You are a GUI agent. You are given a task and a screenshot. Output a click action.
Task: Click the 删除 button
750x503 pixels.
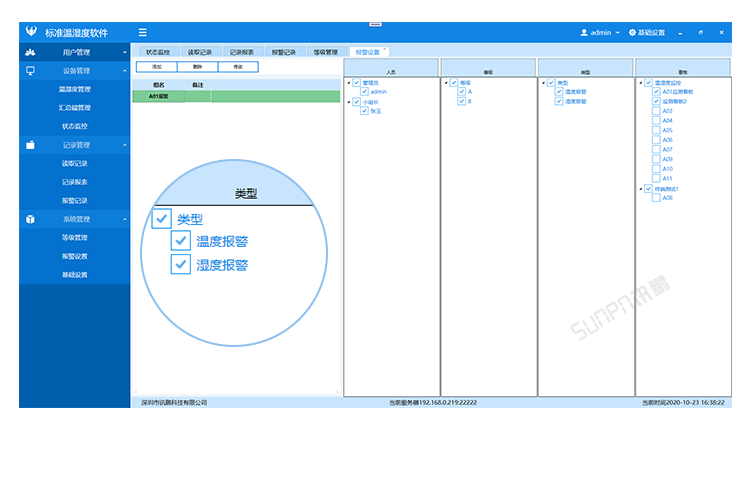pos(197,67)
